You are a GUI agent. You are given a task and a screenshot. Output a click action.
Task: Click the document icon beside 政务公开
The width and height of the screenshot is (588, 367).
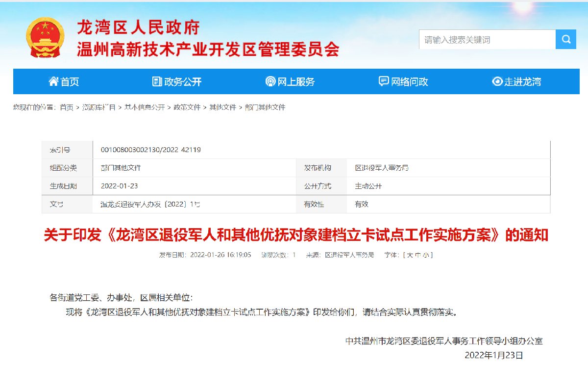pos(157,81)
